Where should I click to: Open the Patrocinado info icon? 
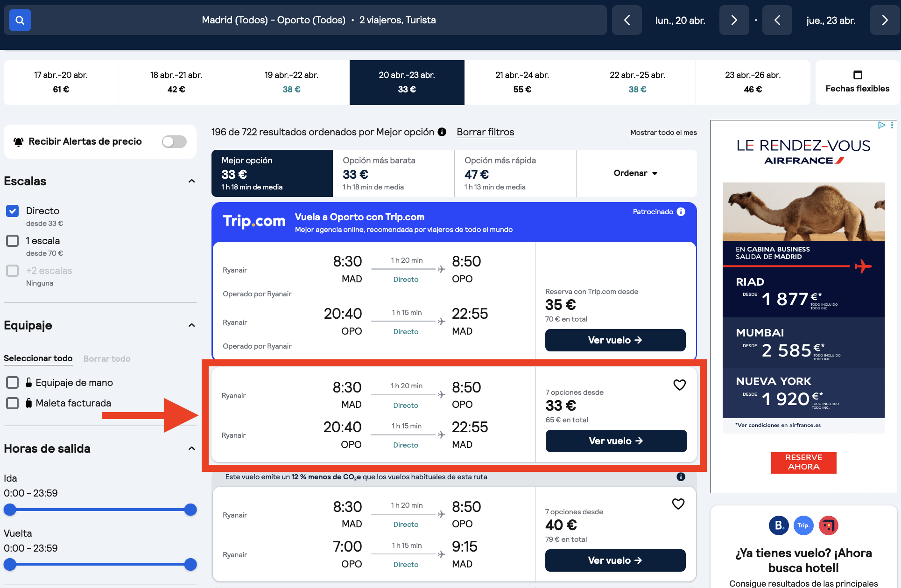(x=681, y=212)
